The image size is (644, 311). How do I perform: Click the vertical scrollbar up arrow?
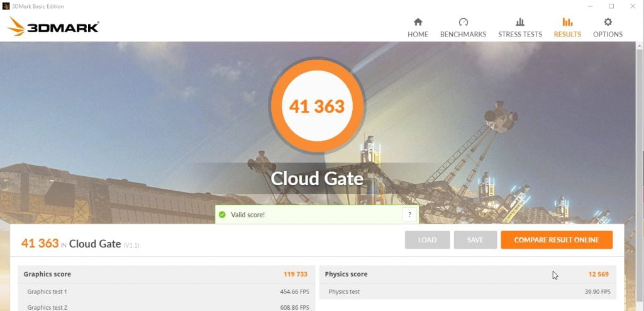click(640, 45)
